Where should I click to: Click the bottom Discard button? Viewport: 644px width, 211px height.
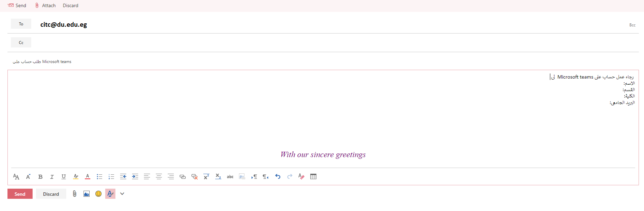click(x=51, y=194)
